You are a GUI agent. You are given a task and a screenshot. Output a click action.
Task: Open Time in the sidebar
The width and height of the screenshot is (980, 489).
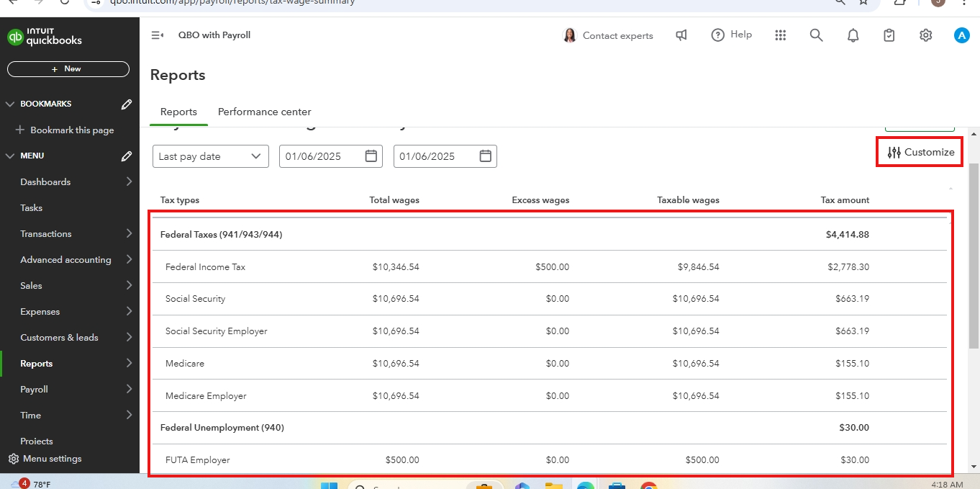(31, 416)
